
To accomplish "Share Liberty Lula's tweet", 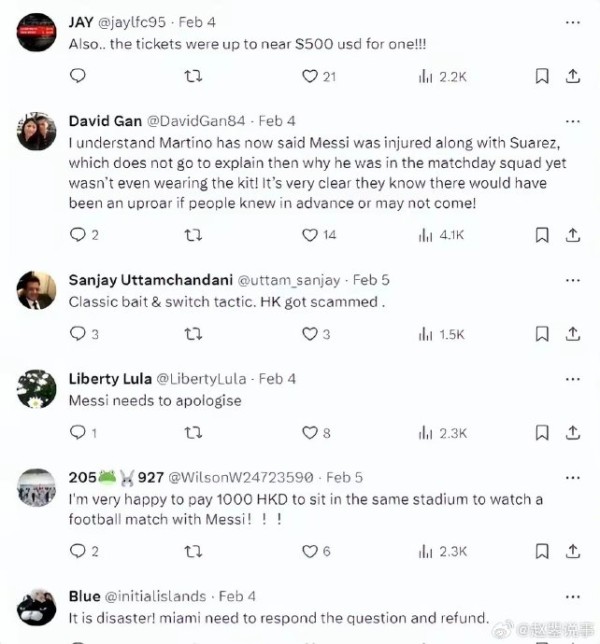I will click(573, 433).
